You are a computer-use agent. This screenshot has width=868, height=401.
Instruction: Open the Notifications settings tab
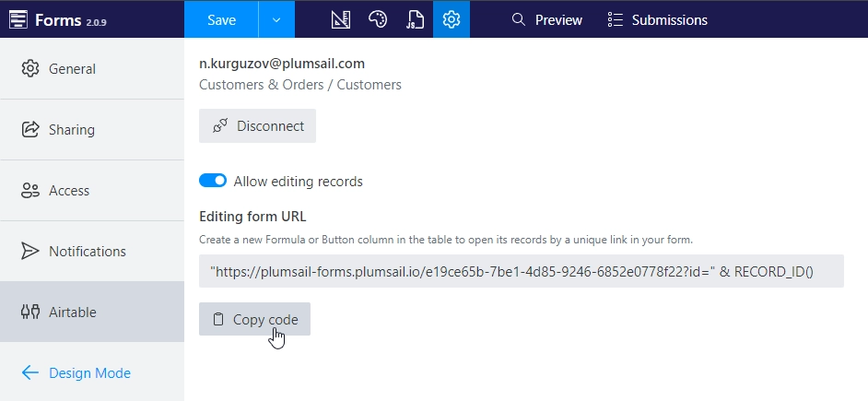click(92, 252)
